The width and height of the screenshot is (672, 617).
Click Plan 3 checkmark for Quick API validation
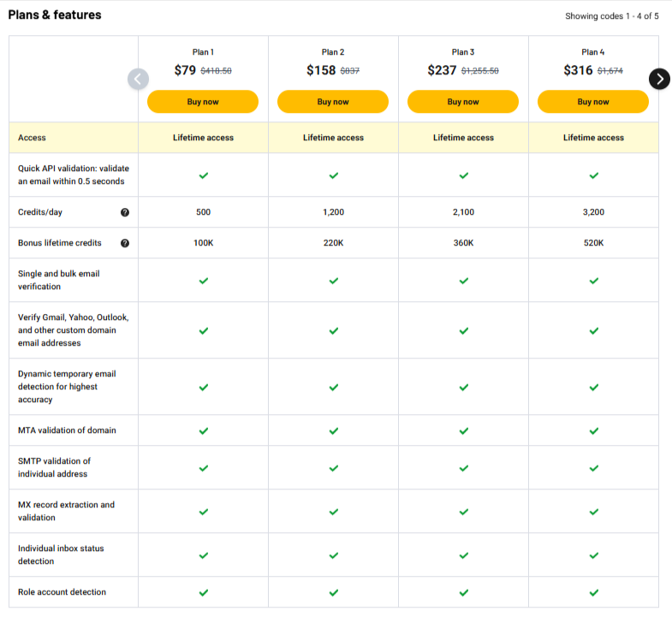pos(464,175)
